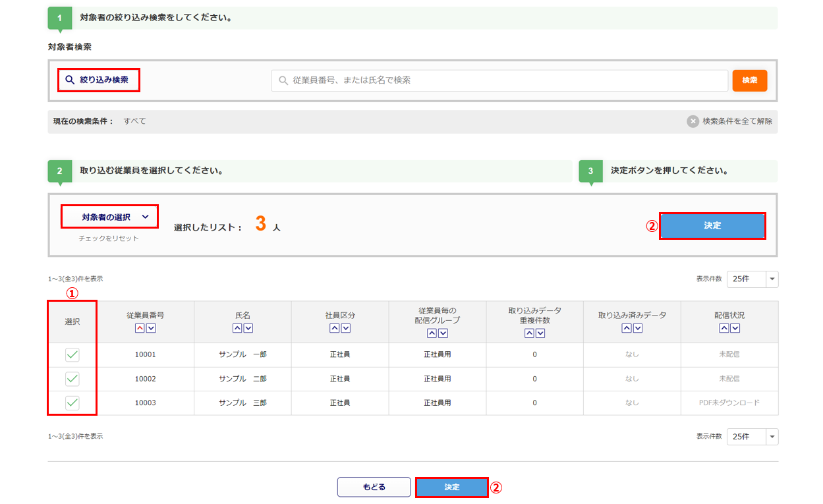Uncheck employee 10001 サンプル 一郎

pos(72,354)
